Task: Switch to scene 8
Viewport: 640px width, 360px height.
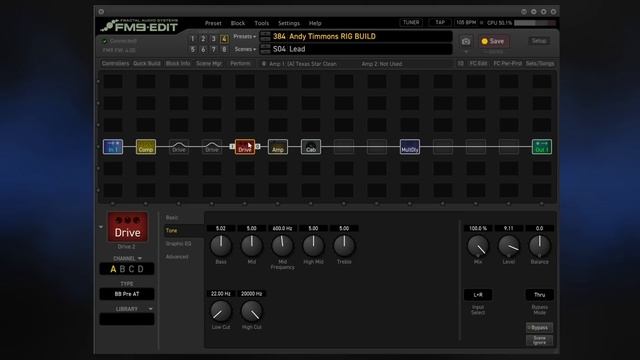Action: tap(224, 49)
